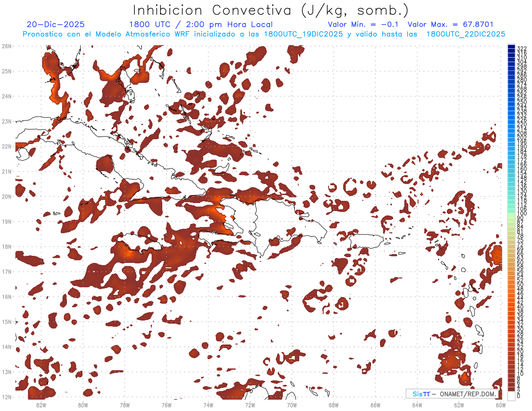Click the 13N latitude label
This screenshot has height=411, width=532.
click(7, 372)
